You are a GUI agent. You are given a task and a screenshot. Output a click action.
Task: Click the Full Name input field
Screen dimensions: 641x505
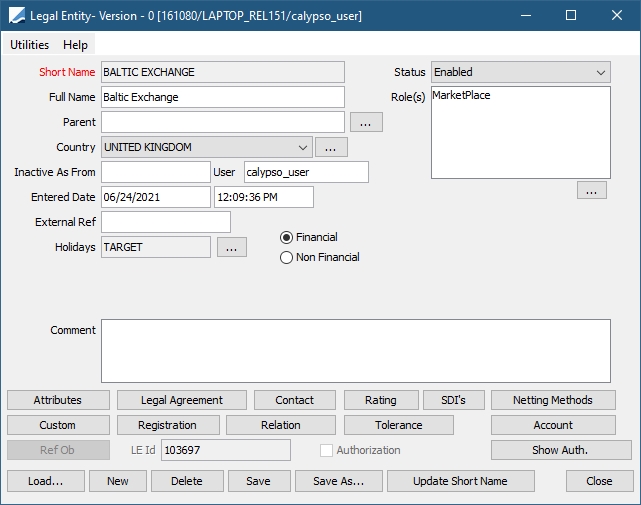223,97
